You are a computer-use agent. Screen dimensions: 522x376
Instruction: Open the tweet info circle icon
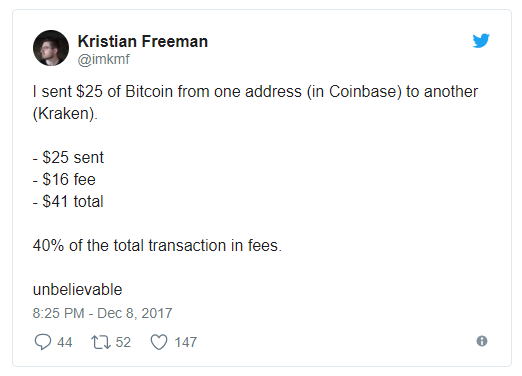[482, 341]
